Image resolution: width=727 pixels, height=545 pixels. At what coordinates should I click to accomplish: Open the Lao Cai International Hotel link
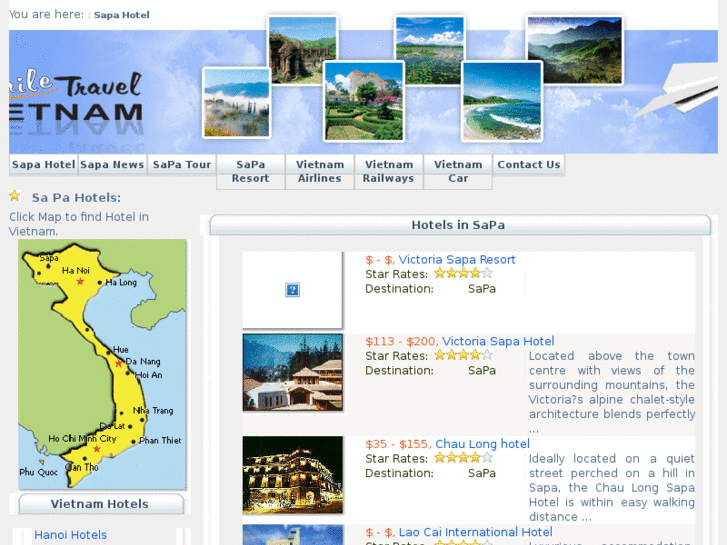[x=475, y=532]
